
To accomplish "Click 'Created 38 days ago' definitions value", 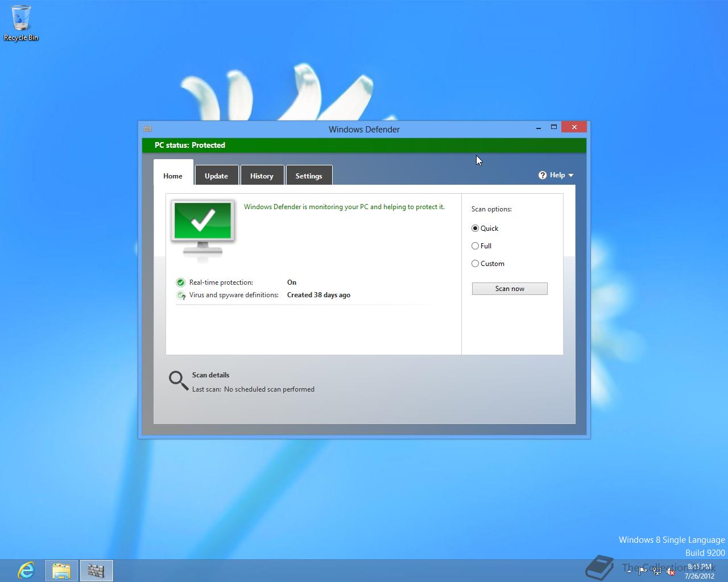I will [x=318, y=295].
